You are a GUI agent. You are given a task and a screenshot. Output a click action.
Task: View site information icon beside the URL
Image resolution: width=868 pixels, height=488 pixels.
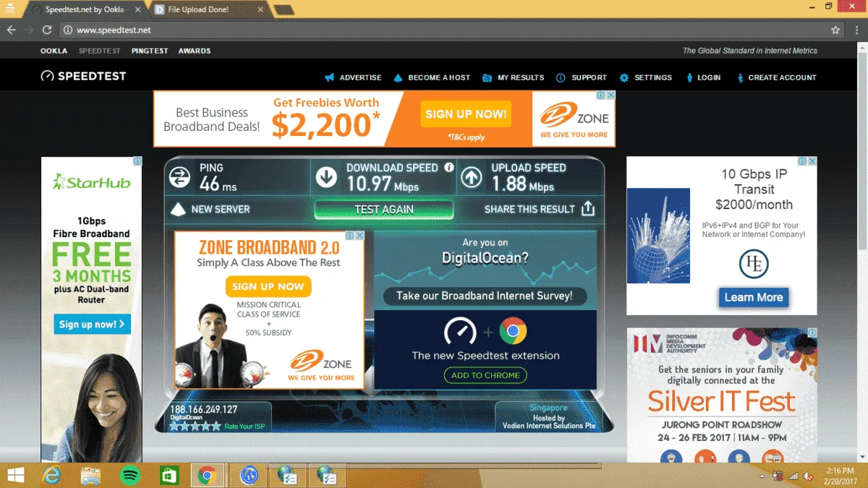(x=67, y=30)
